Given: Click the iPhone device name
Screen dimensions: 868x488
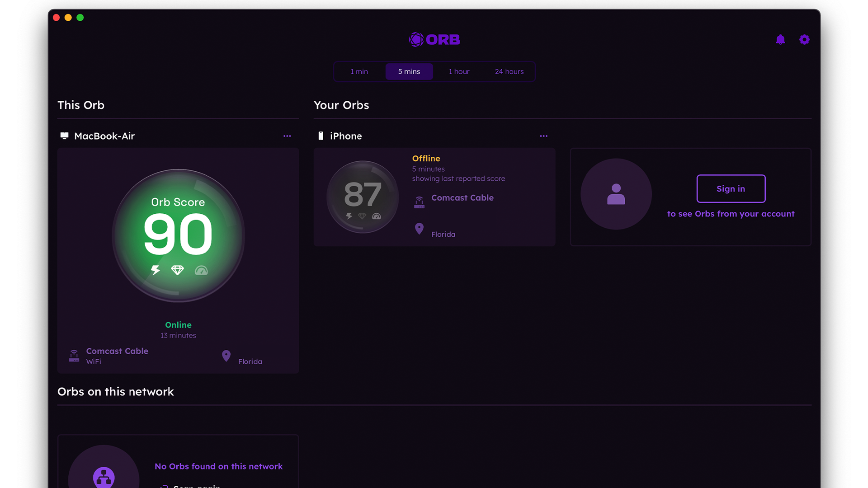Looking at the screenshot, I should click(x=346, y=136).
